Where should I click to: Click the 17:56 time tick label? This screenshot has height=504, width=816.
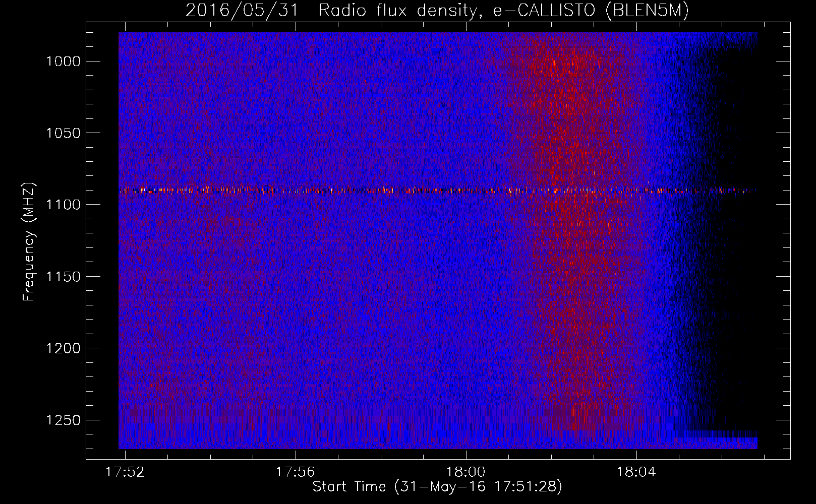tap(295, 472)
